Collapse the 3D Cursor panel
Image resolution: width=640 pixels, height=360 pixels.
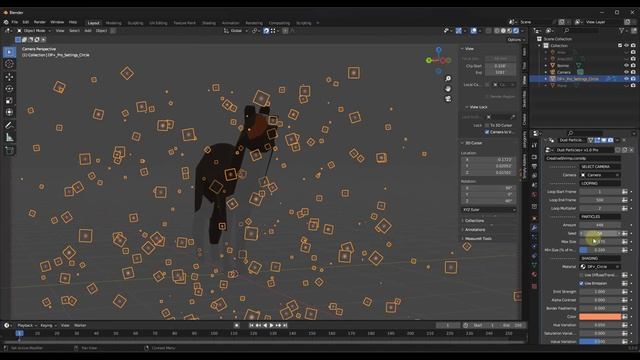tap(472, 143)
